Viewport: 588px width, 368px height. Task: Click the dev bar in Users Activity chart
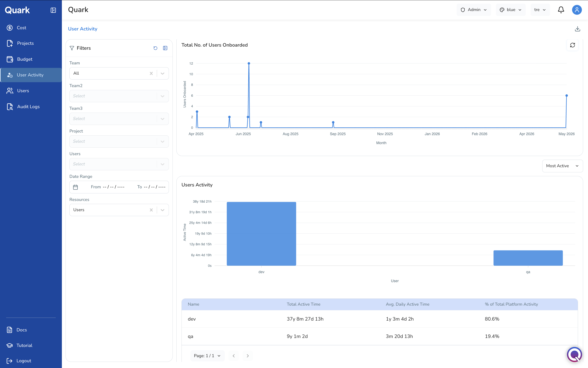click(x=261, y=234)
